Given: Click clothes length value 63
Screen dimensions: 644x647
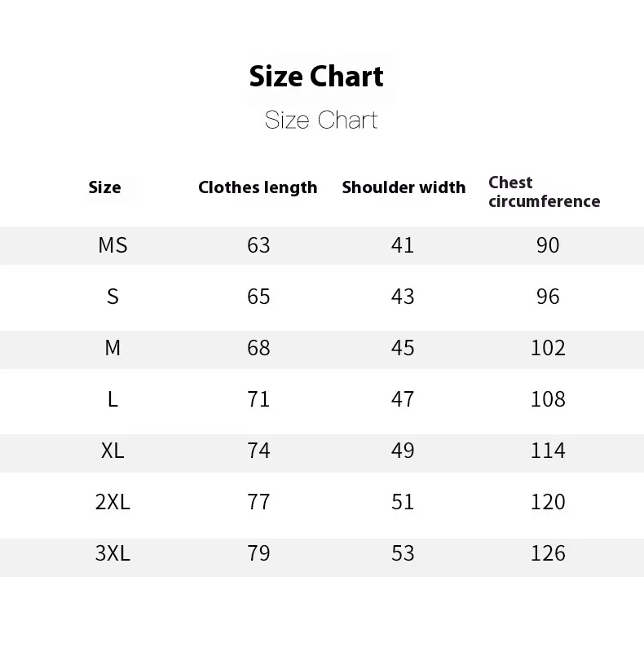Looking at the screenshot, I should pyautogui.click(x=258, y=245).
